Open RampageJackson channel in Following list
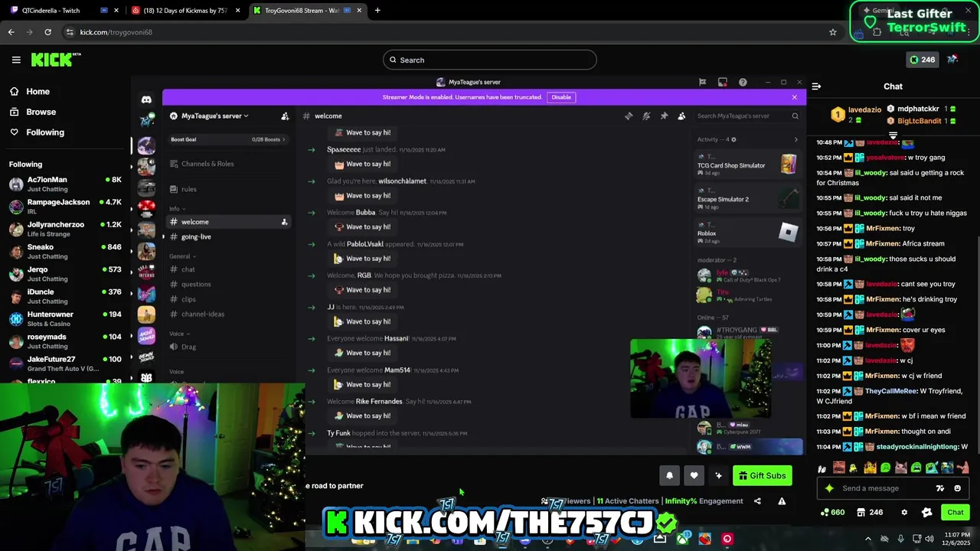This screenshot has height=551, width=980. [x=64, y=207]
